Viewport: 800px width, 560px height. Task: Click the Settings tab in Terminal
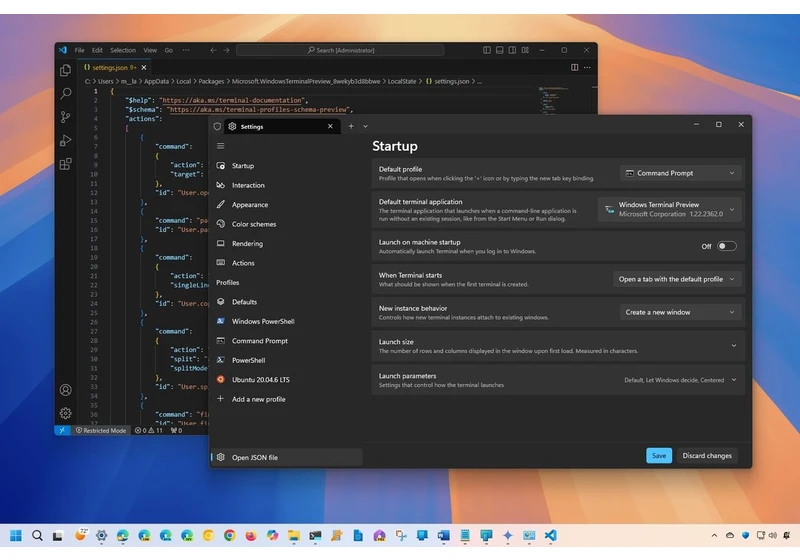pos(282,126)
